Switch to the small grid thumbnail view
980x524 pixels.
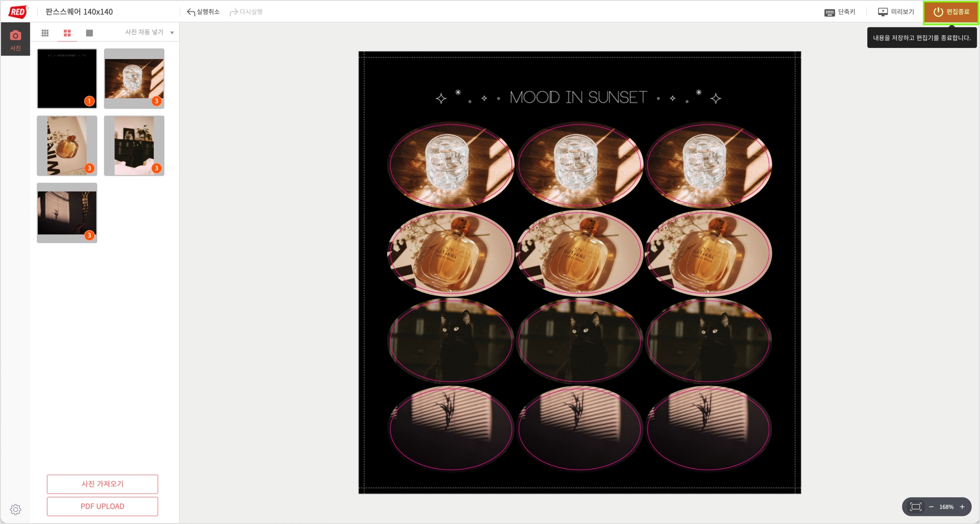click(x=45, y=33)
